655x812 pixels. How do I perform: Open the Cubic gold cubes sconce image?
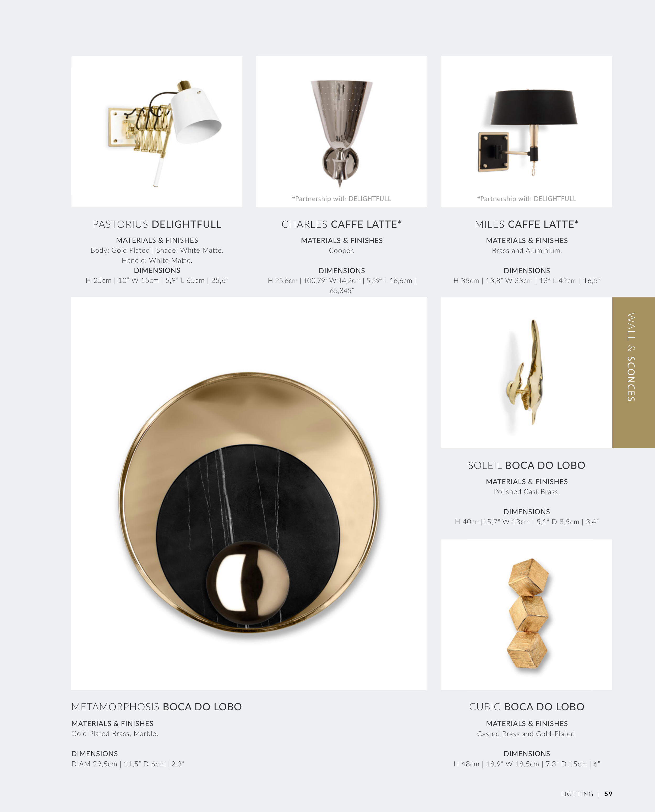(526, 615)
